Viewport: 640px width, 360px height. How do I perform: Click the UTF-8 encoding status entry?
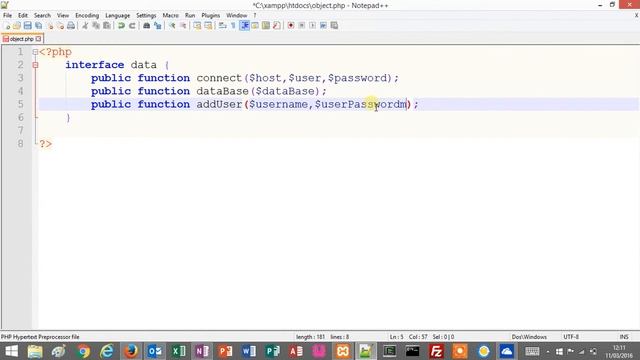(x=571, y=337)
